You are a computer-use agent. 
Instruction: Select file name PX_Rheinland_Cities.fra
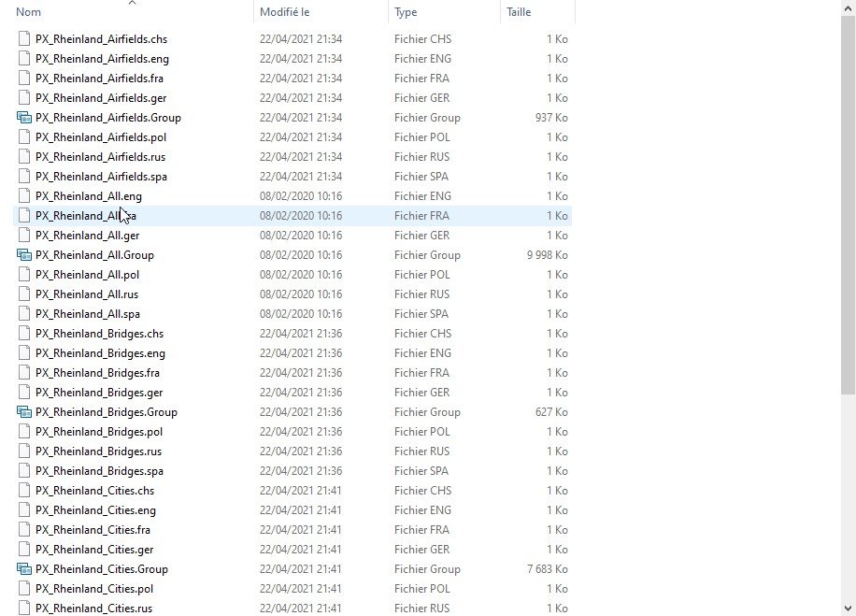point(93,530)
